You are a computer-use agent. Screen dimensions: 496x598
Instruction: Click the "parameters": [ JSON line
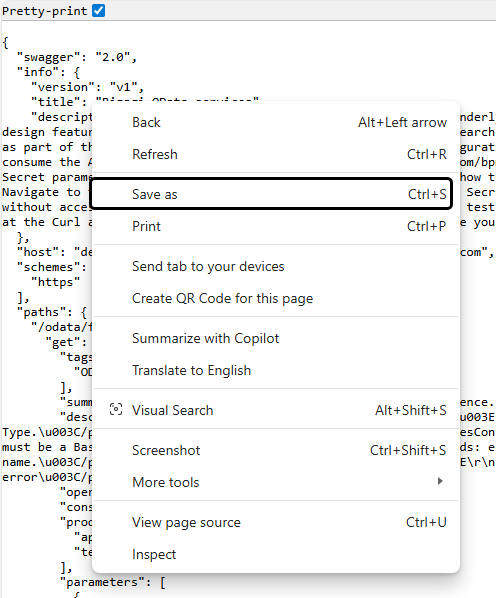tap(113, 582)
